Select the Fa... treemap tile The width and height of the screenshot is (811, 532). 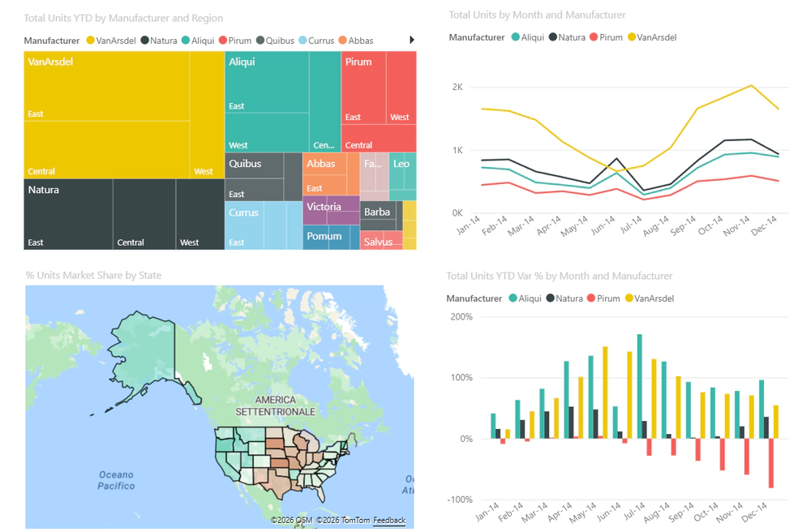click(x=375, y=176)
